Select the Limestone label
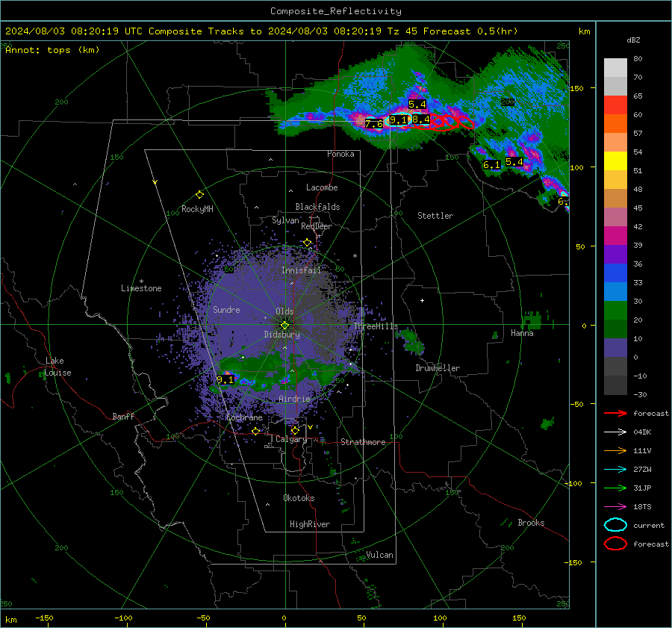This screenshot has height=628, width=672. pos(141,288)
